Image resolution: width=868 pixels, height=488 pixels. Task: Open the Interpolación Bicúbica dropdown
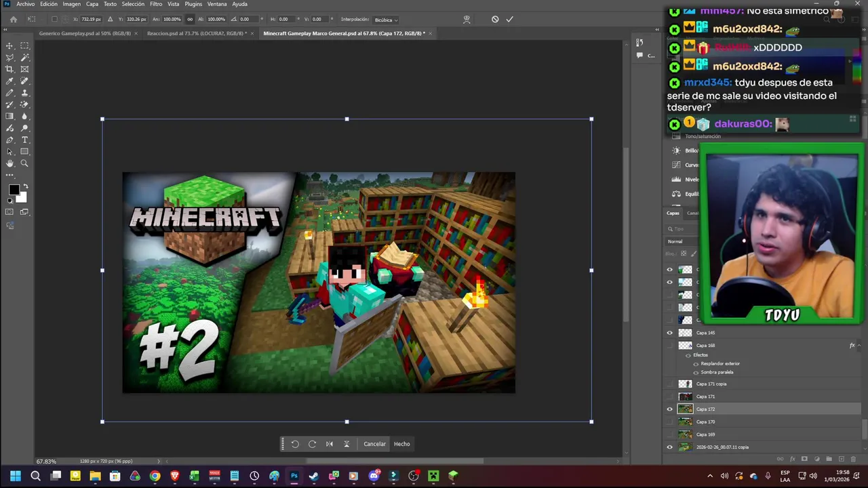(385, 20)
